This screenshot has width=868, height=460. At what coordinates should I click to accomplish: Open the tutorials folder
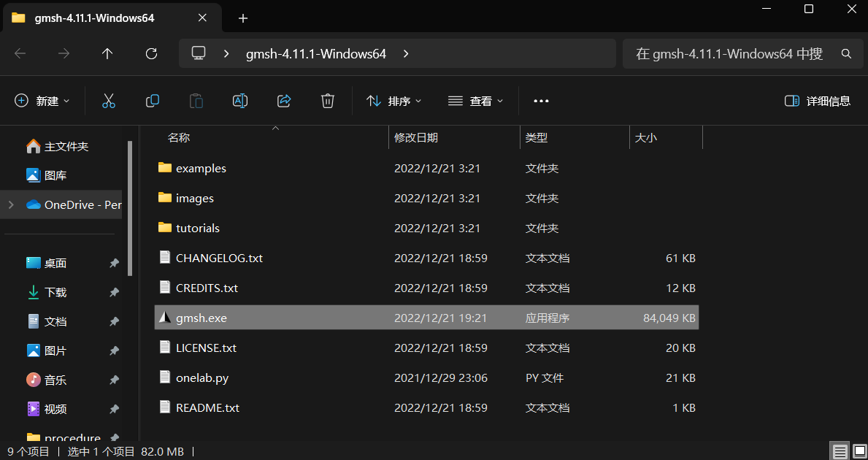(x=197, y=228)
